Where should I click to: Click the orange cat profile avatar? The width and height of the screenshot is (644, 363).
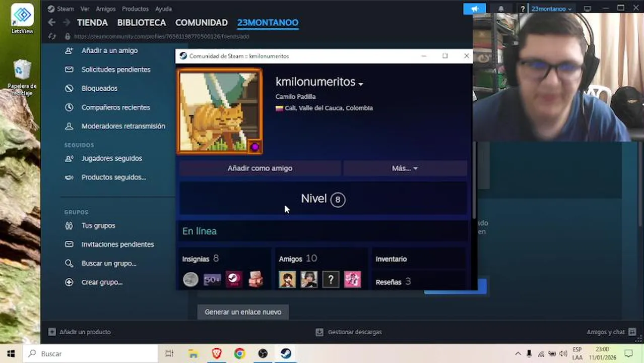coord(220,111)
